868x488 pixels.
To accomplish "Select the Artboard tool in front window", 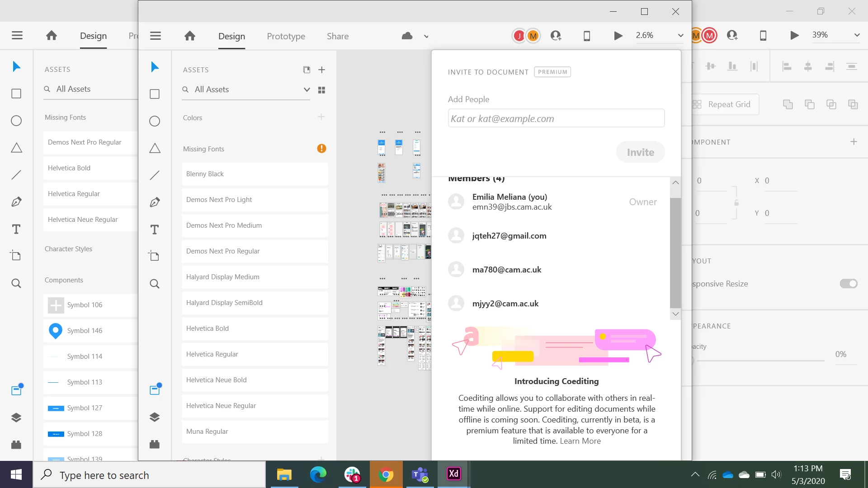I will (x=155, y=256).
